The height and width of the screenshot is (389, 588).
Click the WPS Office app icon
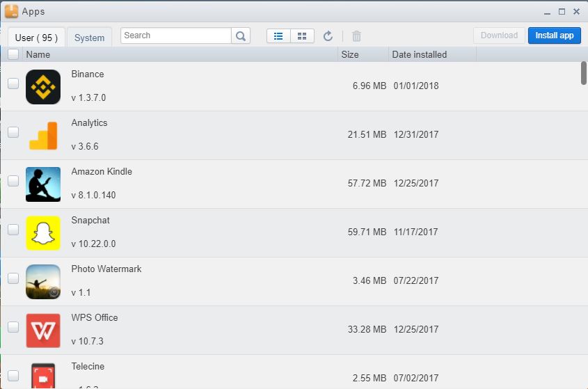click(x=43, y=331)
